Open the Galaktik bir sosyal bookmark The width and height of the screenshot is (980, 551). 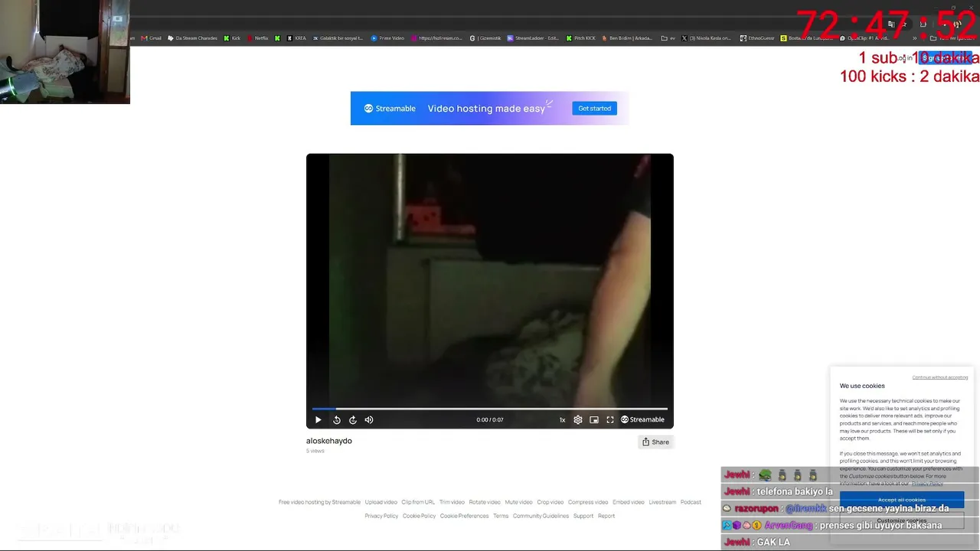point(338,38)
